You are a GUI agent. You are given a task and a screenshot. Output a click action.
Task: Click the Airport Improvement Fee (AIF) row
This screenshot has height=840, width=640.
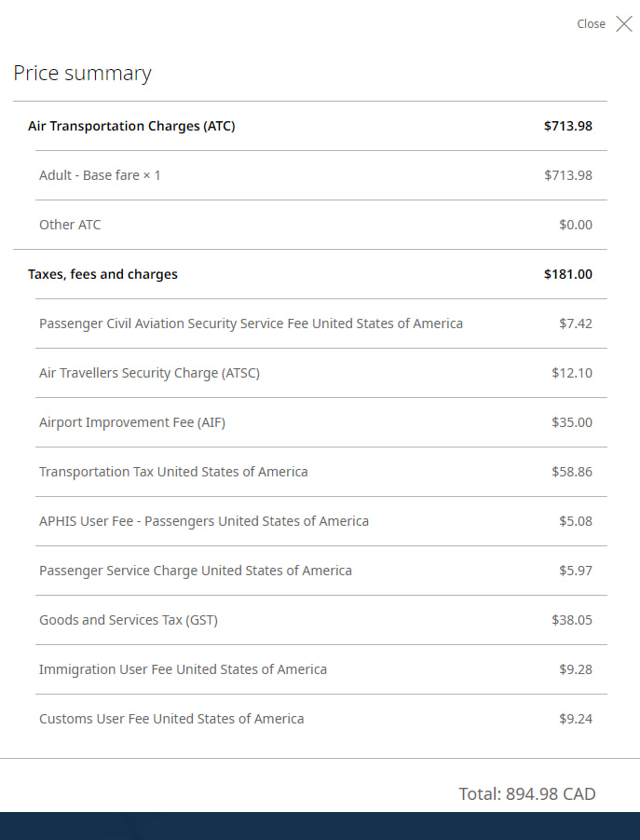point(131,421)
